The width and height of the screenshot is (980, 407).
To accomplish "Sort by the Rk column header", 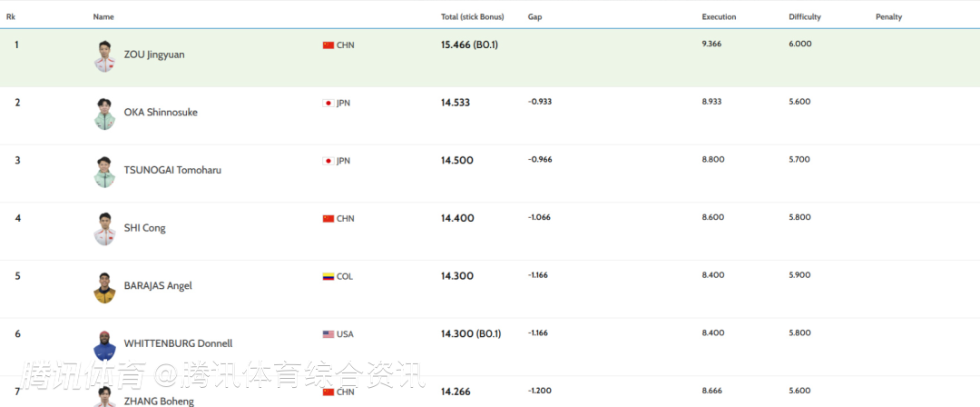I will pyautogui.click(x=11, y=16).
